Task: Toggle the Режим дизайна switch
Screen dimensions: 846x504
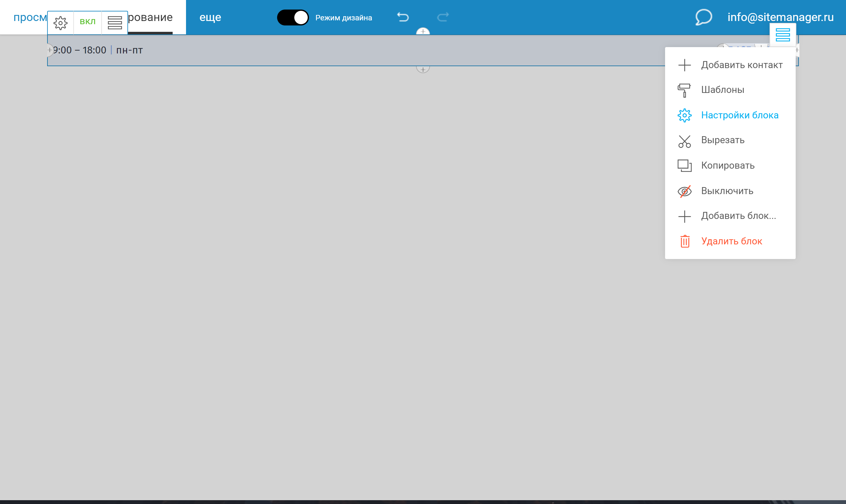Action: (x=293, y=18)
